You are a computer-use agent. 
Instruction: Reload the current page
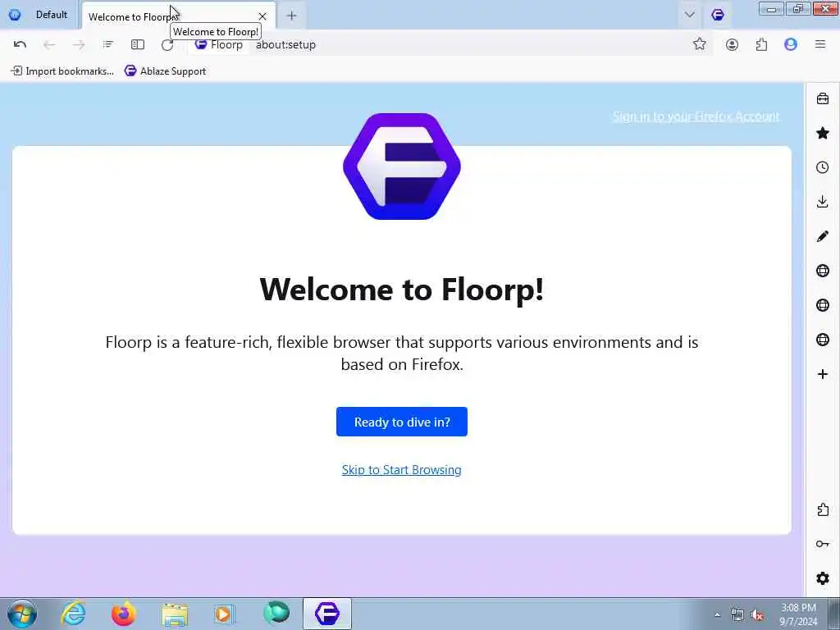click(167, 44)
